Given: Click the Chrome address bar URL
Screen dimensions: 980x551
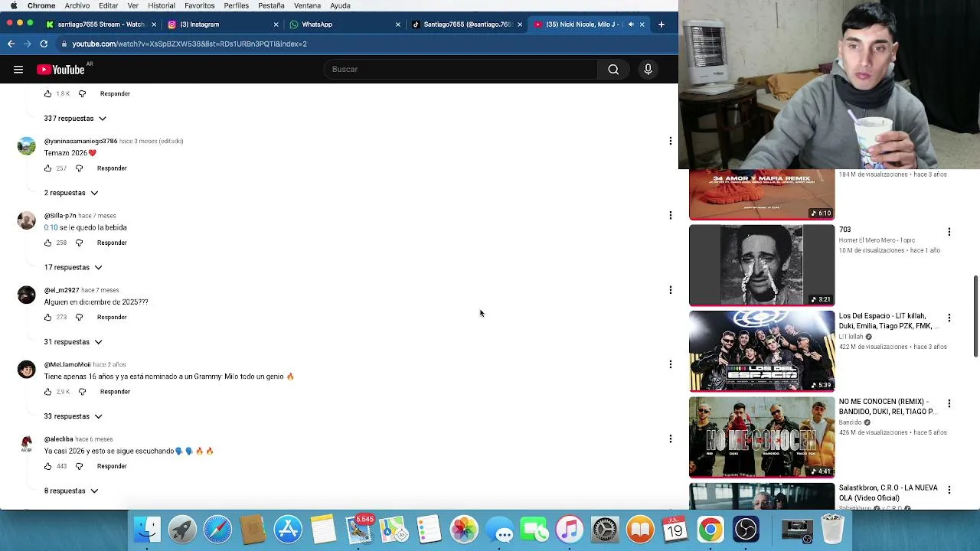Looking at the screenshot, I should (x=189, y=44).
